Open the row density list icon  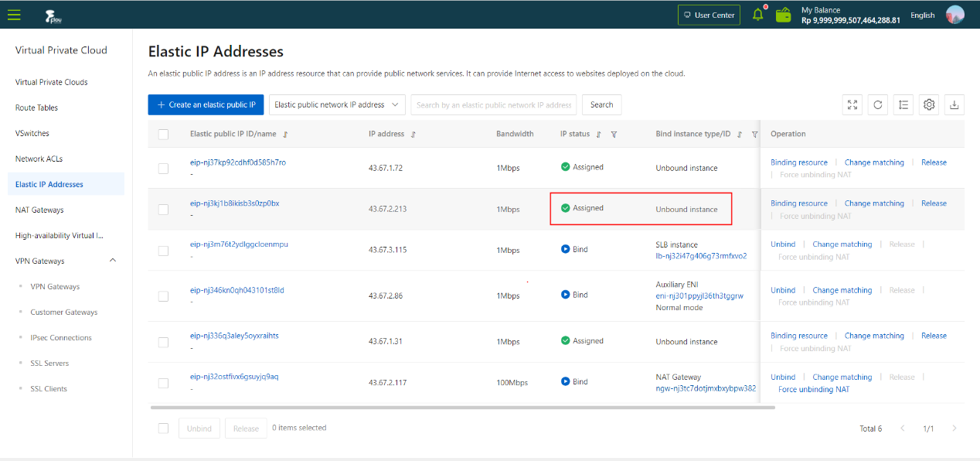(903, 105)
